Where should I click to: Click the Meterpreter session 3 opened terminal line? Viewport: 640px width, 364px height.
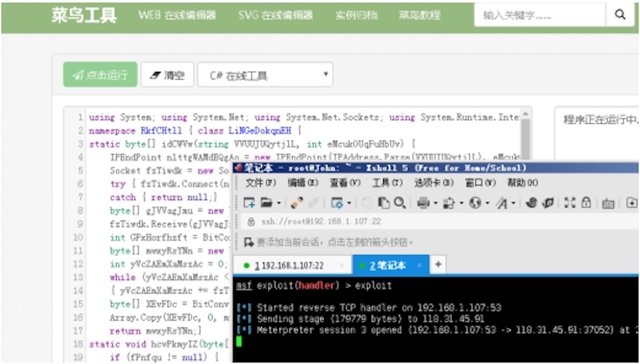click(x=438, y=330)
